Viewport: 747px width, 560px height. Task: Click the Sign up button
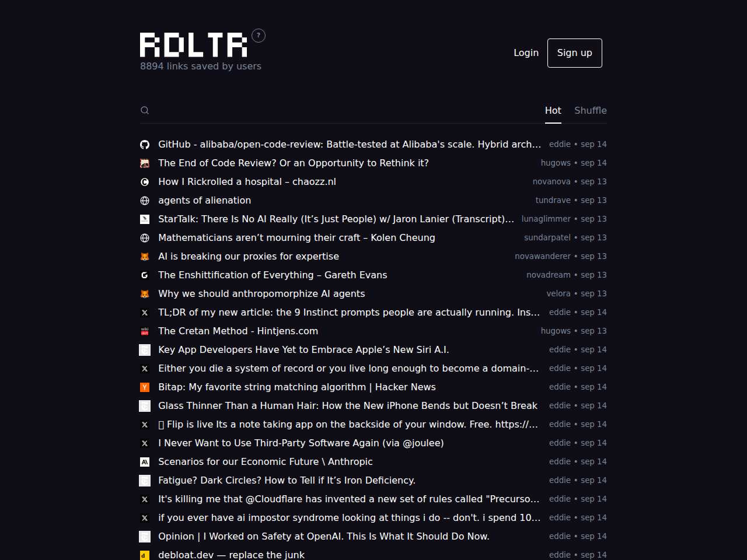[x=574, y=53]
